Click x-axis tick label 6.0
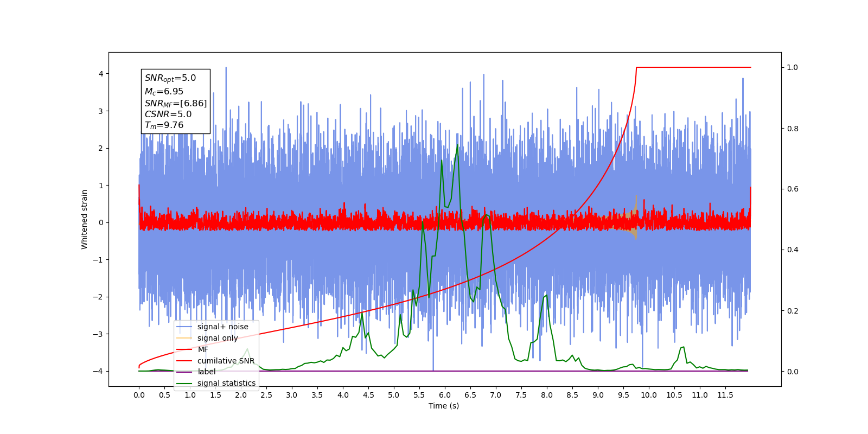This screenshot has height=434, width=868. tap(445, 395)
